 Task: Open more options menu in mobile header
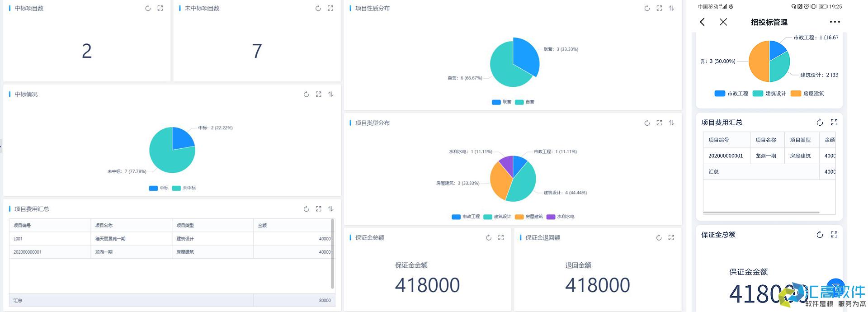coord(835,22)
